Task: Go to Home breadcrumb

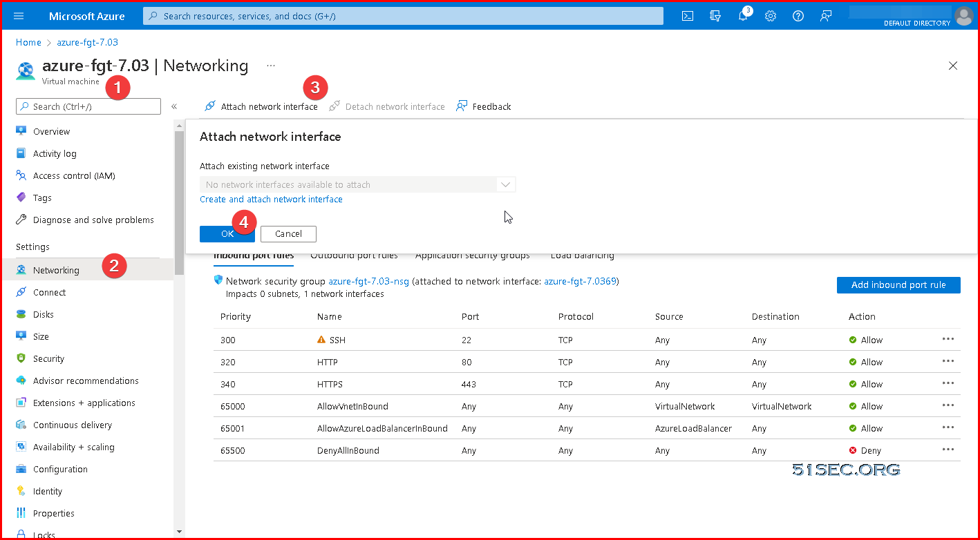Action: coord(28,42)
